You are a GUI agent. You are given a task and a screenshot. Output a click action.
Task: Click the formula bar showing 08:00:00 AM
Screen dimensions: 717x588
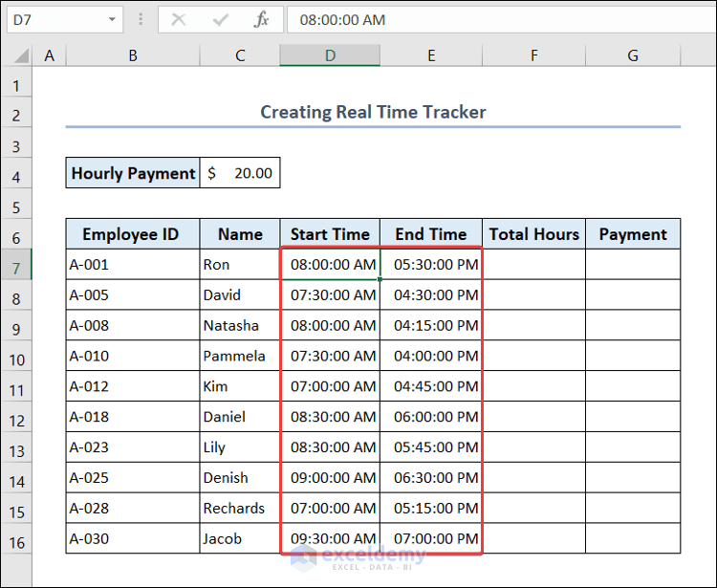click(501, 20)
